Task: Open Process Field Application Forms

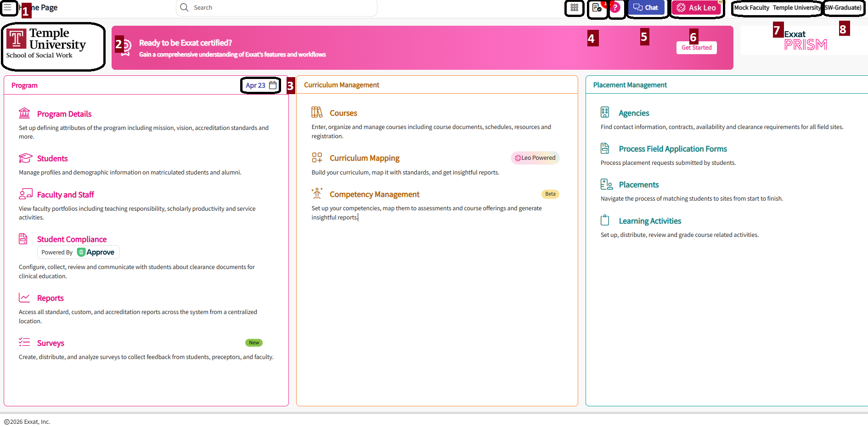Action: pos(673,149)
